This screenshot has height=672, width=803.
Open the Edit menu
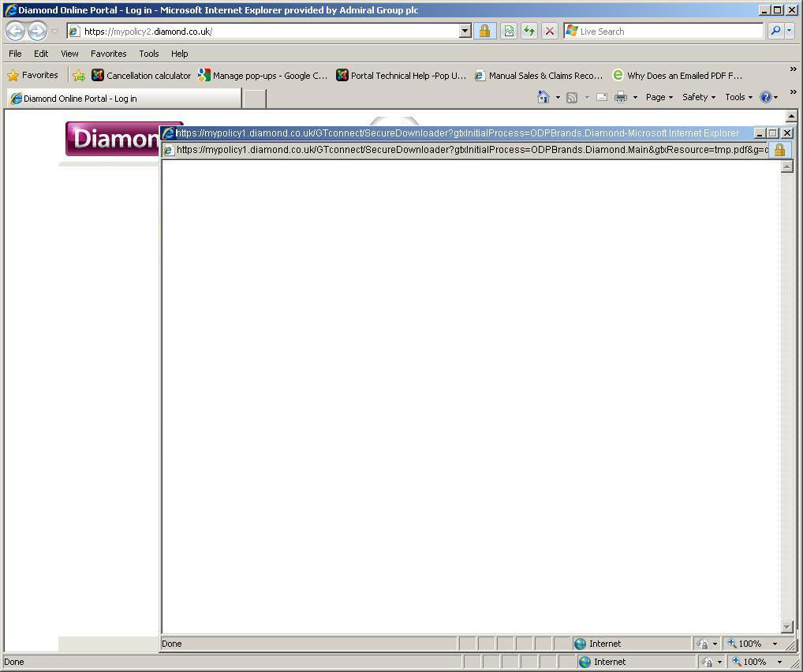[x=41, y=54]
